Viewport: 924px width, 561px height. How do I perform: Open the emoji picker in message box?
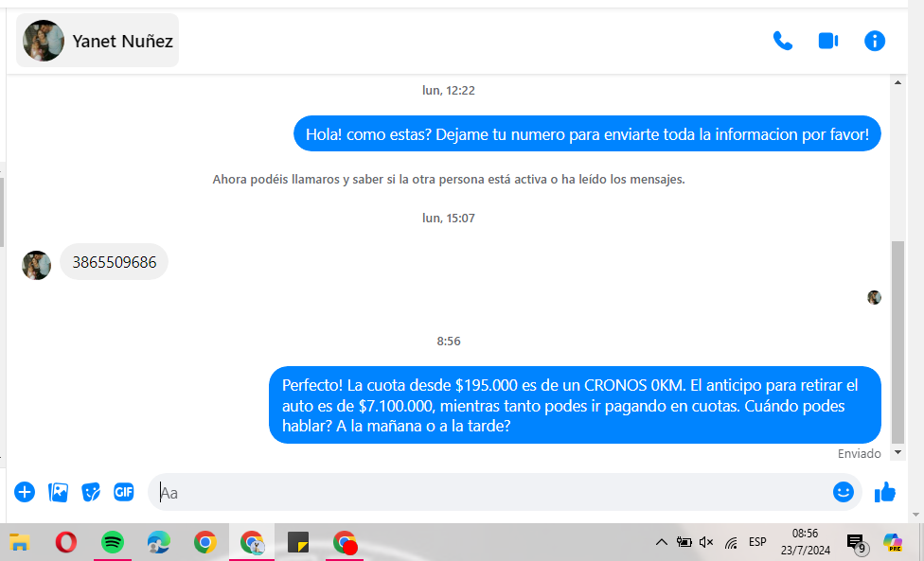click(x=843, y=492)
